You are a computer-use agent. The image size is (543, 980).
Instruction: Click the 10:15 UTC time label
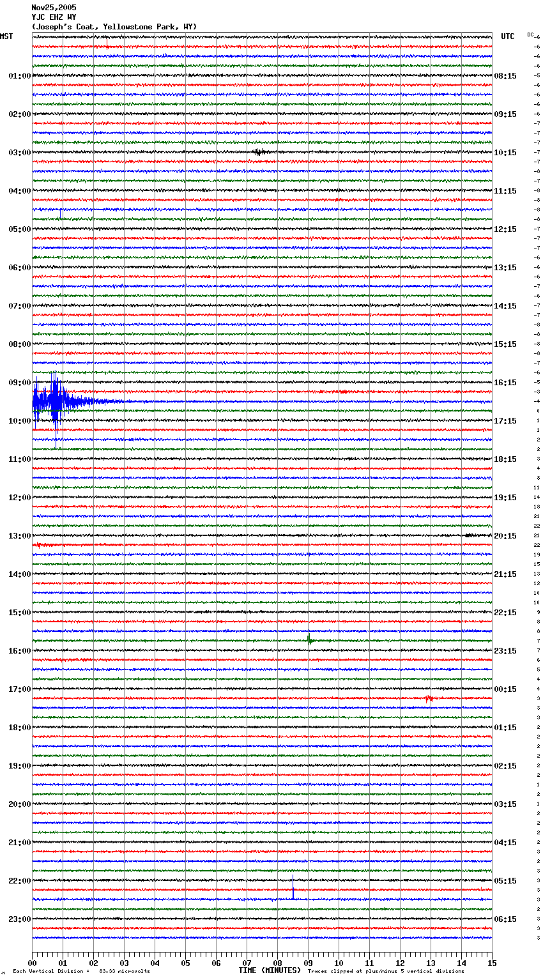pos(505,153)
